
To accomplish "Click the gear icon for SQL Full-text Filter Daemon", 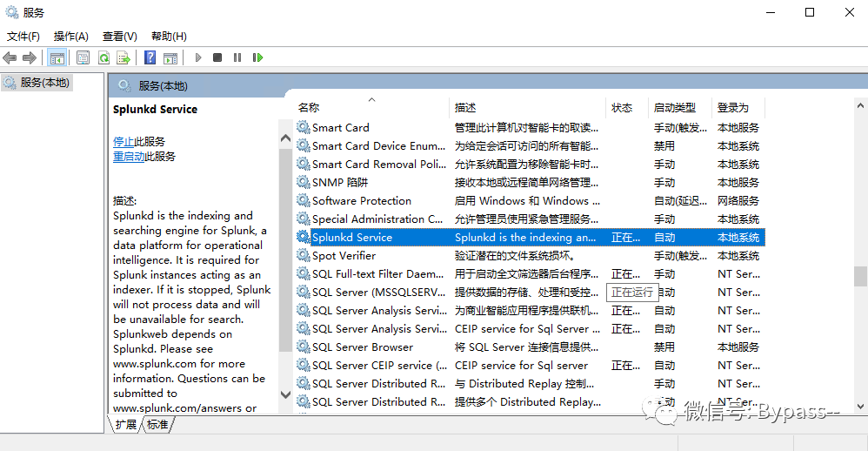I will tap(304, 273).
